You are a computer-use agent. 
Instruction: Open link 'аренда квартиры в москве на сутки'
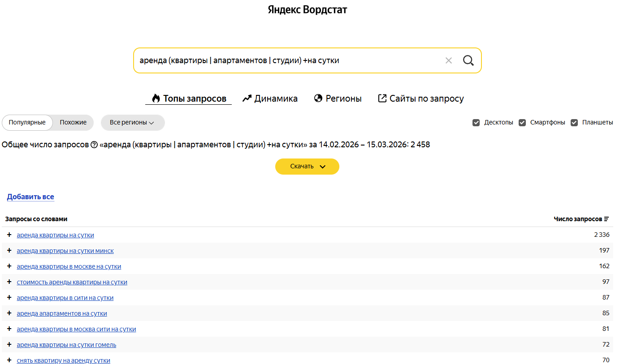pyautogui.click(x=69, y=266)
